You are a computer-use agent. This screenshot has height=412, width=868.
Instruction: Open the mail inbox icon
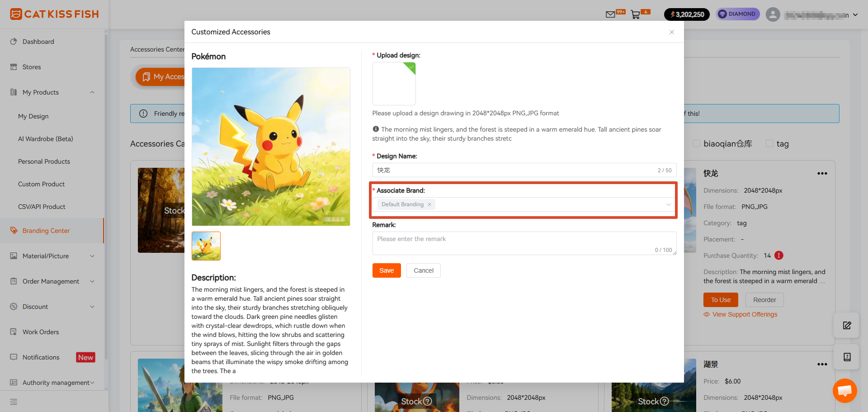(610, 14)
